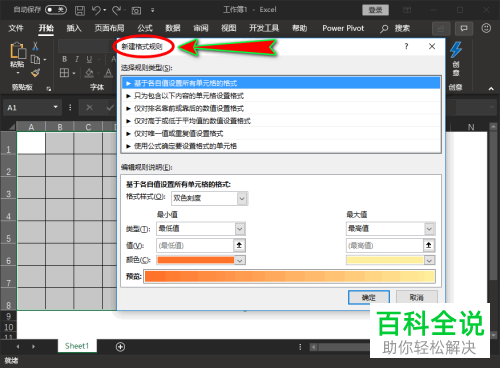Viewport: 500px width, 368px height.
Task: Add a new sheet with plus icon
Action: click(120, 347)
